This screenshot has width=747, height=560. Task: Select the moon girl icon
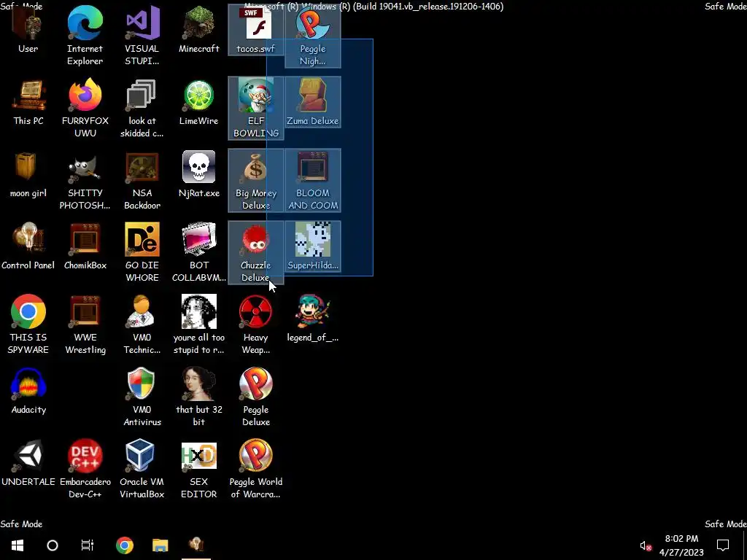point(28,174)
